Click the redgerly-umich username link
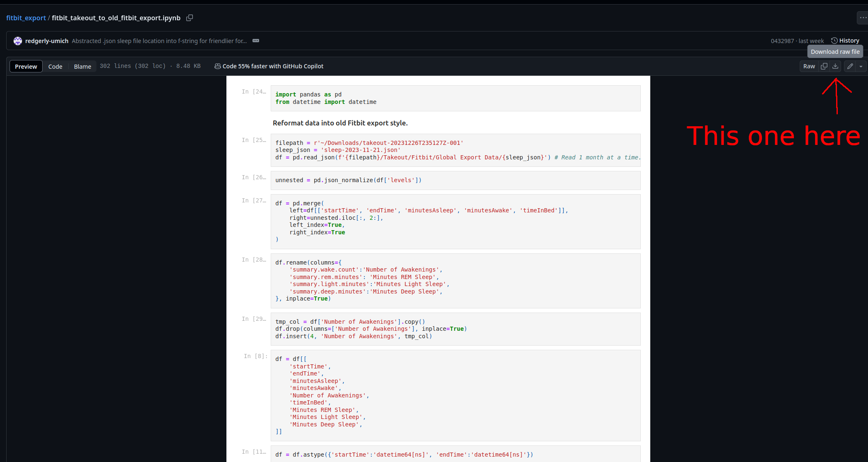 tap(47, 41)
